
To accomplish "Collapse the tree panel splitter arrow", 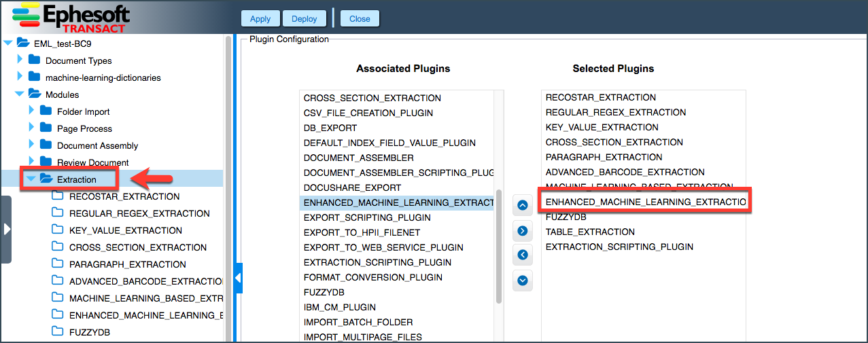I will 238,278.
